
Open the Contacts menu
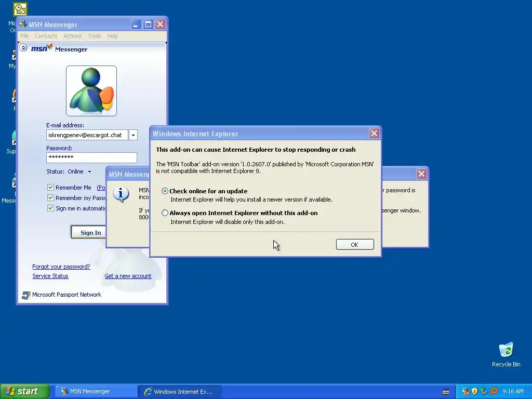[46, 36]
